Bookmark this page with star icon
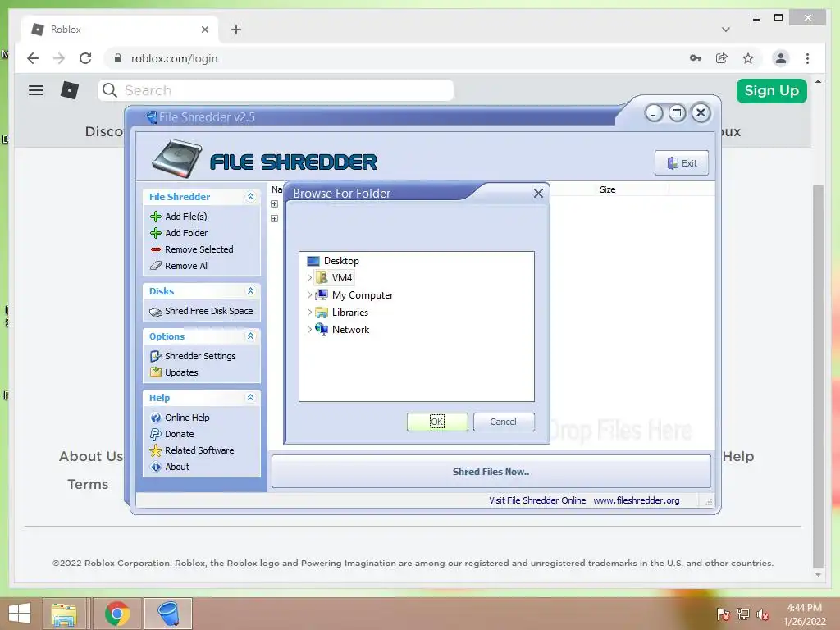This screenshot has height=630, width=840. click(x=748, y=58)
